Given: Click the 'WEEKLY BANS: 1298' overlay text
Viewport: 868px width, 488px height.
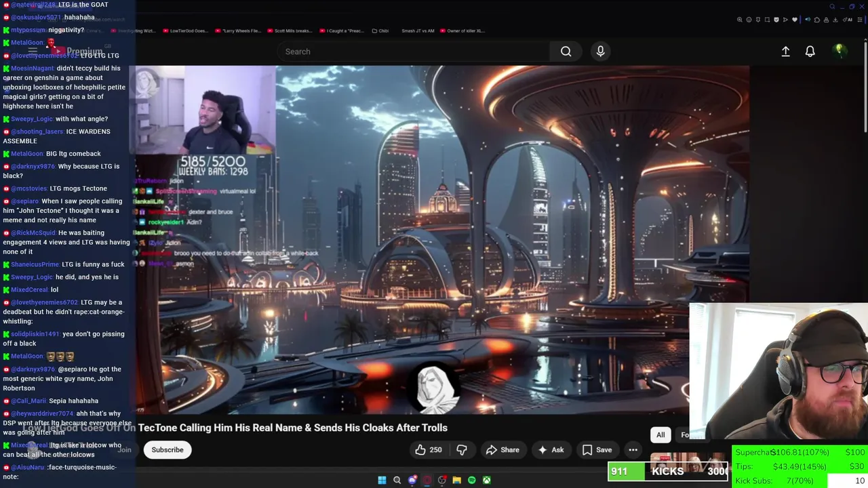Looking at the screenshot, I should 213,172.
